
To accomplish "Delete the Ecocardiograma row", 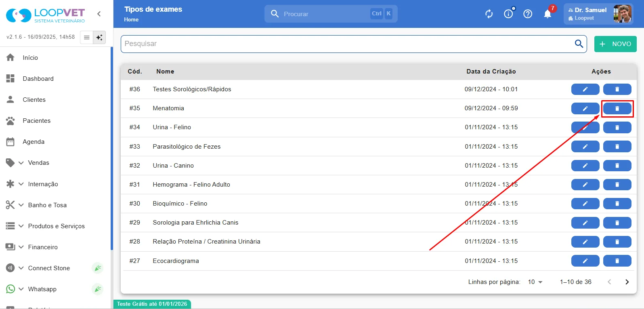I will pos(617,261).
